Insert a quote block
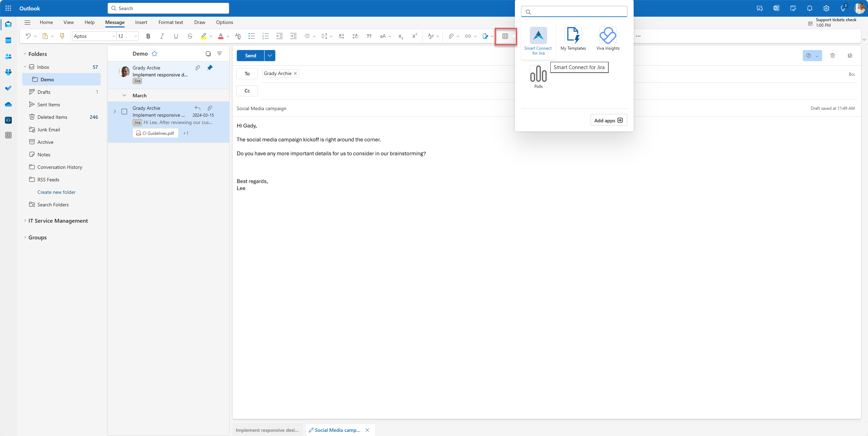The image size is (868, 436). [369, 36]
